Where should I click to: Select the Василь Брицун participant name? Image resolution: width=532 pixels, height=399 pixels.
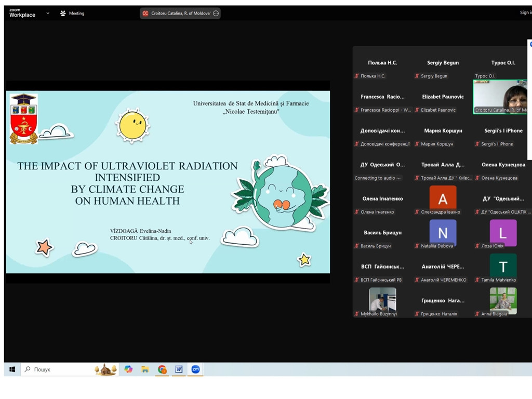[382, 233]
